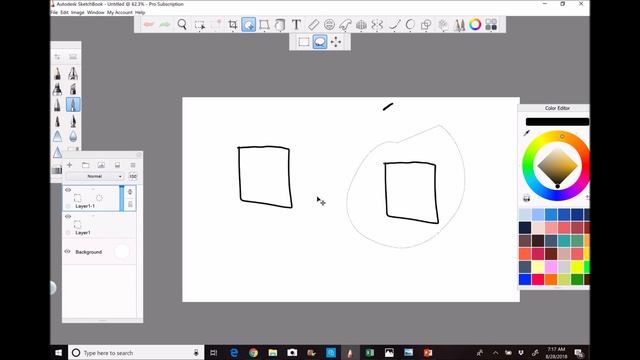Open the layer editor menu icon

click(133, 165)
